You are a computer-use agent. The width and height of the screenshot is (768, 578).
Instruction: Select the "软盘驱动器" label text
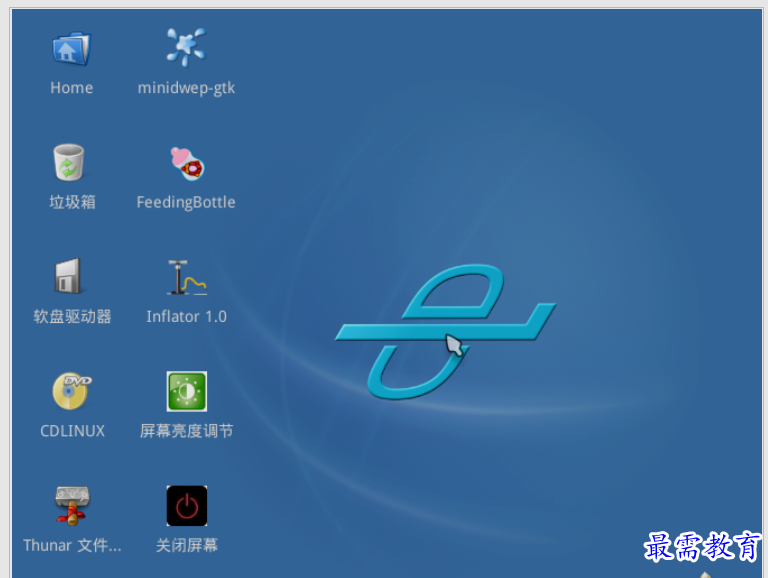(x=72, y=316)
